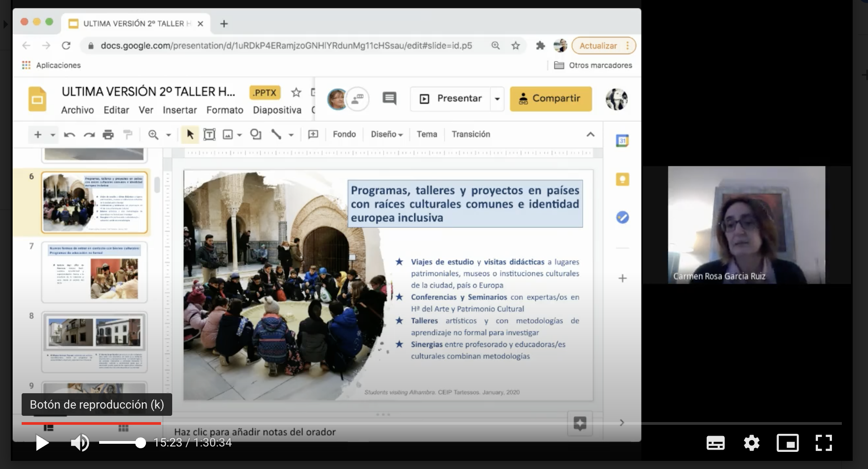The width and height of the screenshot is (868, 469).
Task: Open Google Tasks sidebar icon
Action: [622, 218]
